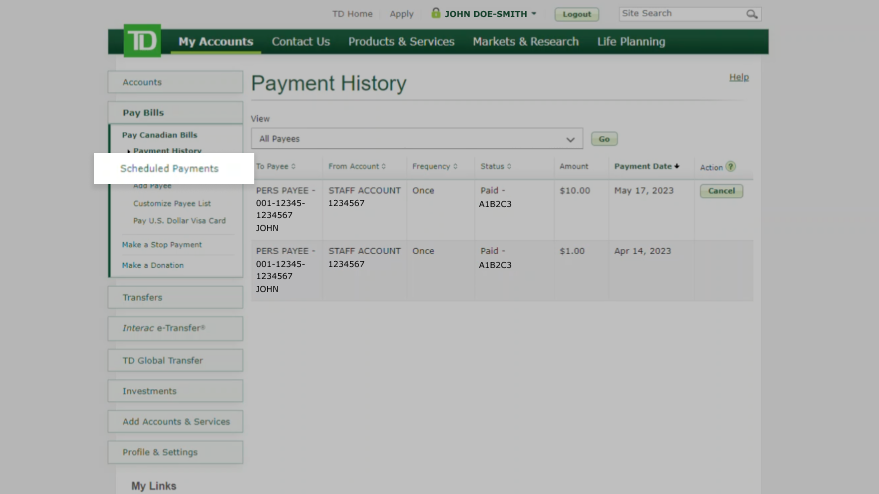The width and height of the screenshot is (879, 494).
Task: Sort by Status column arrows
Action: 509,167
